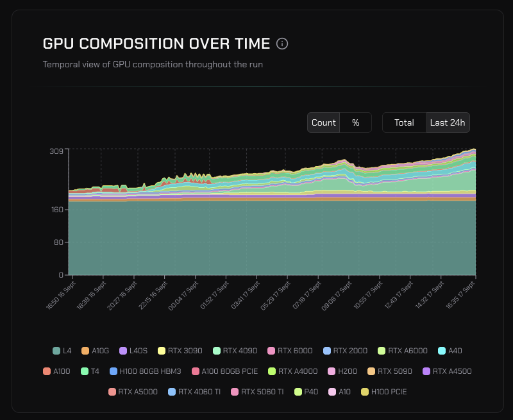Toggle the L40S legend swatch

(123, 351)
